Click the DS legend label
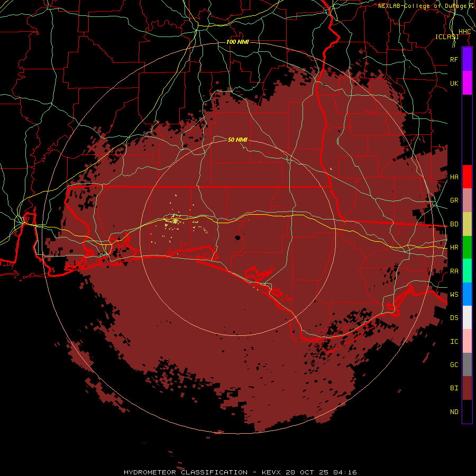Viewport: 476px width, 476px height. 454,318
